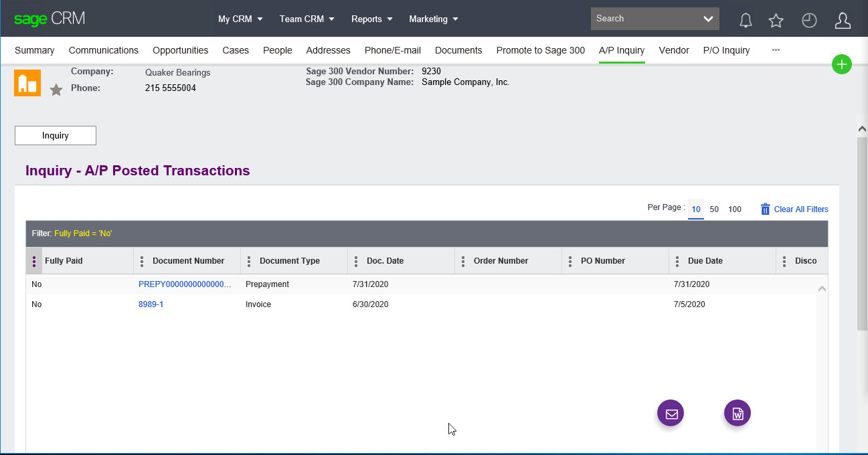868x455 pixels.
Task: Open the Marketing menu
Action: tap(428, 19)
